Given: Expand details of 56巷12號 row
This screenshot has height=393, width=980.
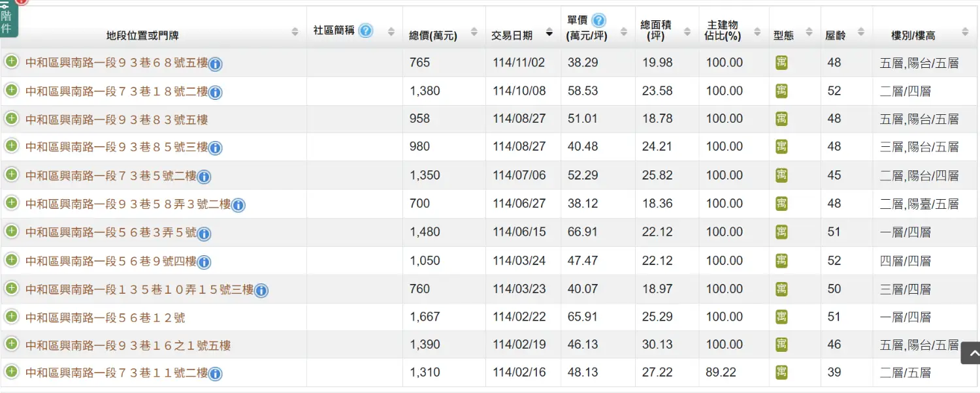Looking at the screenshot, I should click(11, 317).
